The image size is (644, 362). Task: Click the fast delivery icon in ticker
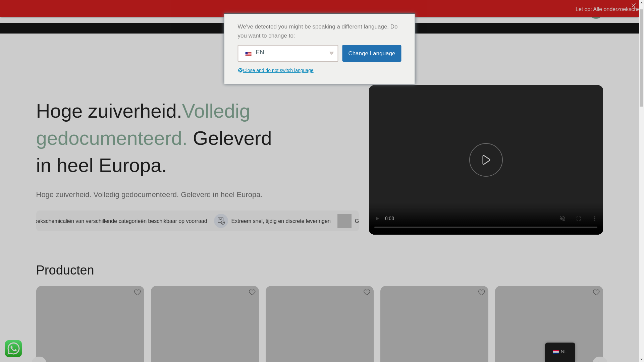coord(221,221)
